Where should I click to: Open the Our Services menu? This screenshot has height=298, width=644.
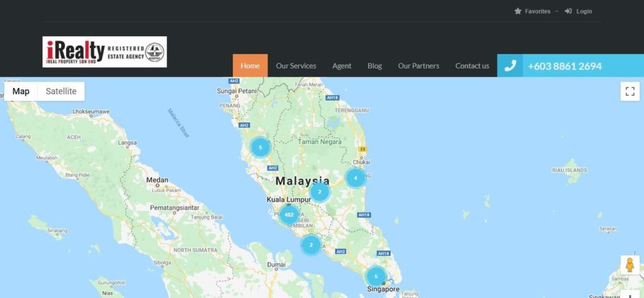[296, 65]
